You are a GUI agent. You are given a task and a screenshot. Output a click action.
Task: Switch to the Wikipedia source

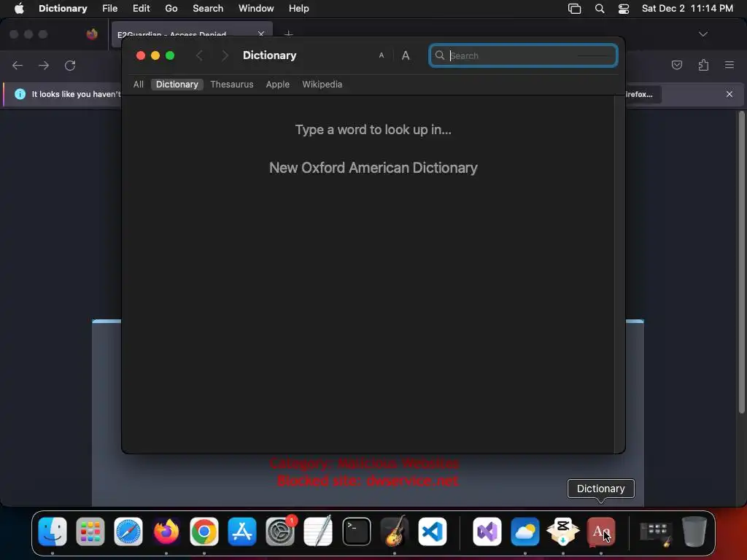322,85
